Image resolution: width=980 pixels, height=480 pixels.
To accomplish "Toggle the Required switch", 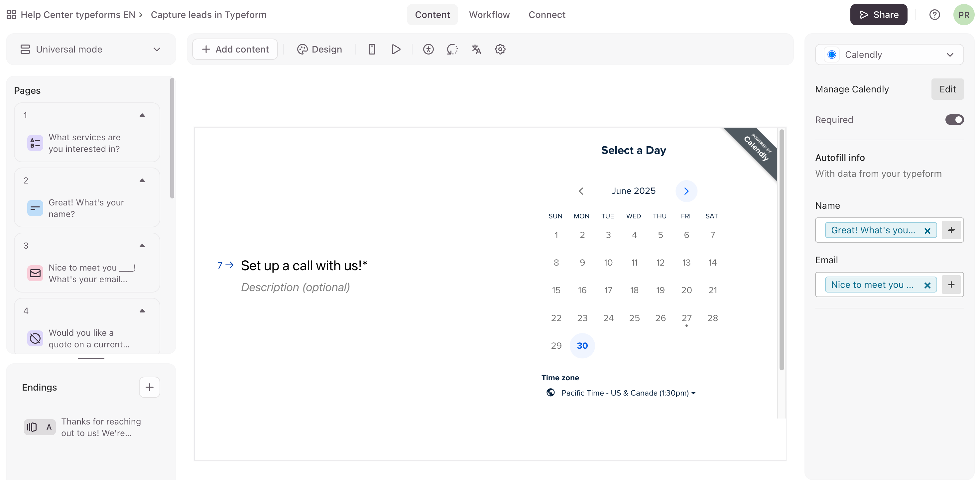I will pos(954,120).
